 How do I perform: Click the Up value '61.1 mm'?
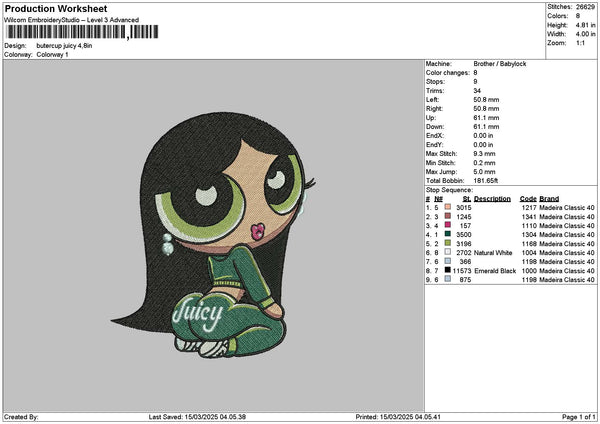pos(486,117)
